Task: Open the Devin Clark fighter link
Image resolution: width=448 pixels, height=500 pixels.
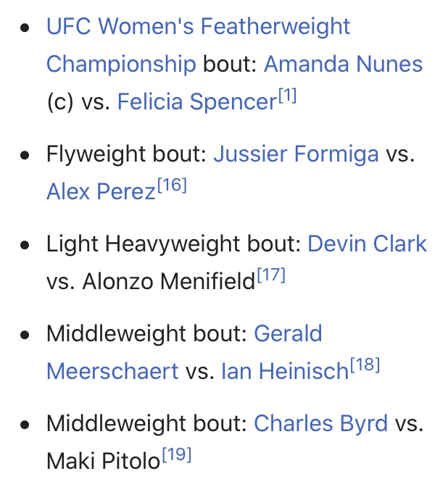Action: (367, 243)
